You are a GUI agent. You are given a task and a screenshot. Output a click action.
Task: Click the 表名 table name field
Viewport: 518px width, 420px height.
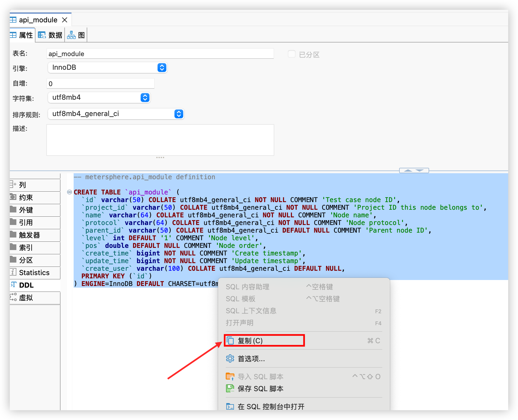(160, 54)
